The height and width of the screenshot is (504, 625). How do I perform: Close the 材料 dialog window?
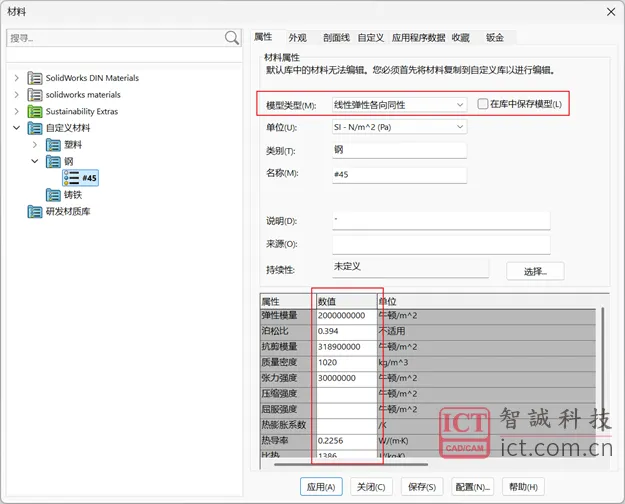[611, 12]
